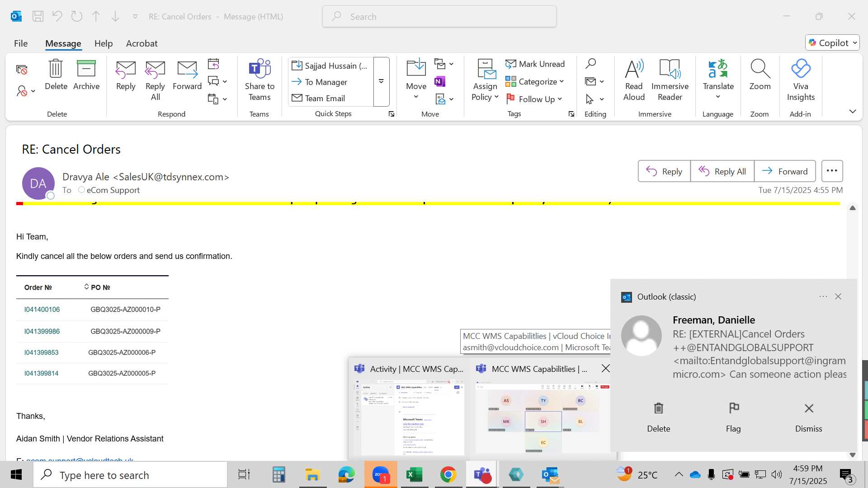The width and height of the screenshot is (868, 488).
Task: Open the Categorize dropdown
Action: coord(535,82)
